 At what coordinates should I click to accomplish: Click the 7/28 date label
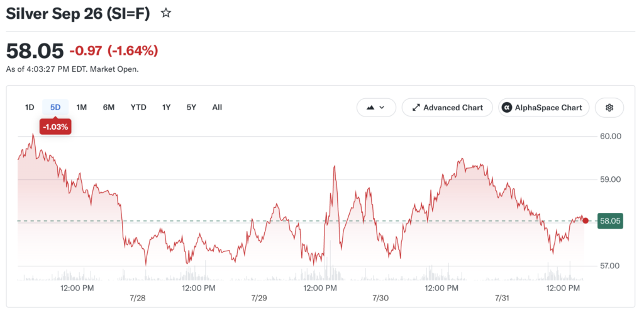(138, 298)
